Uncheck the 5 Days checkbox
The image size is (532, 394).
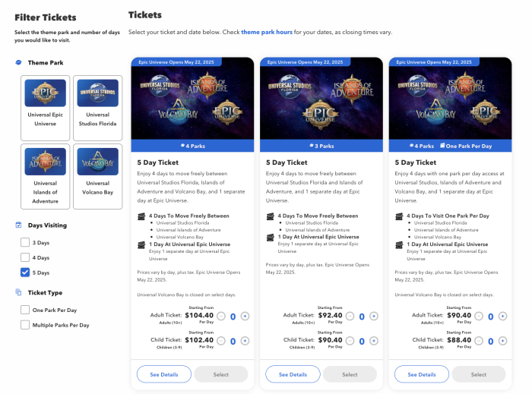26,273
